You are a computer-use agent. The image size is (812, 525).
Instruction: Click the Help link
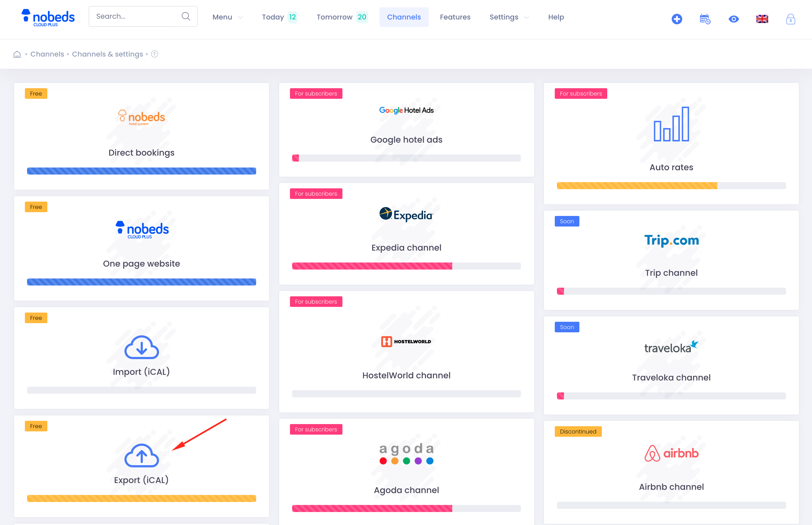click(556, 17)
